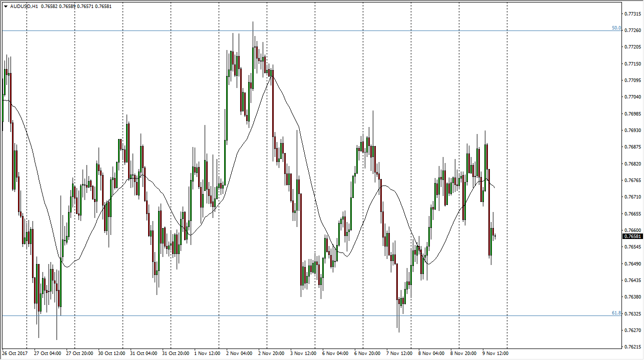Select the 50.0 Fibonacci level label
This screenshot has height=360, width=644.
point(616,28)
